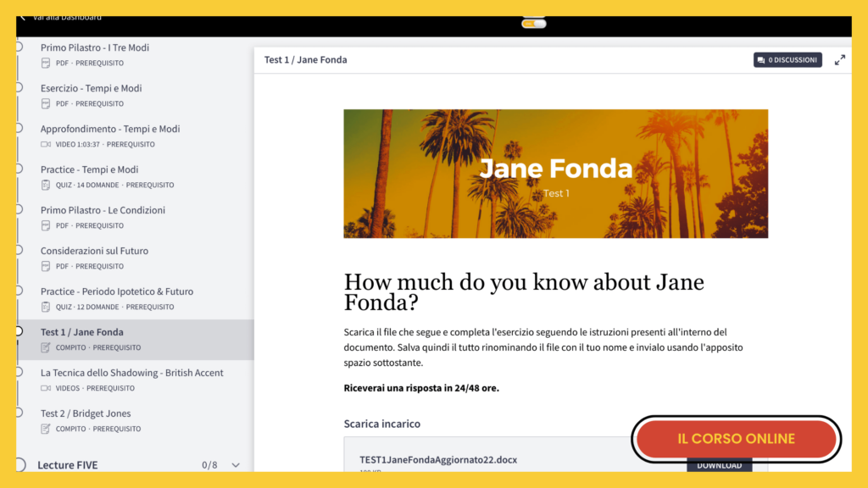Click the PDF icon under Esercizio - Tempi e Modi
This screenshot has height=488, width=868.
(x=46, y=103)
